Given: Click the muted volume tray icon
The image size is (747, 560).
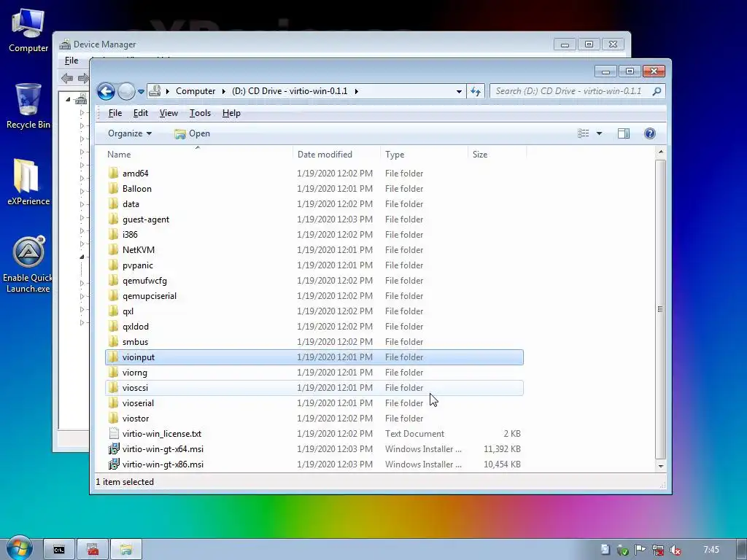Looking at the screenshot, I should tap(676, 550).
